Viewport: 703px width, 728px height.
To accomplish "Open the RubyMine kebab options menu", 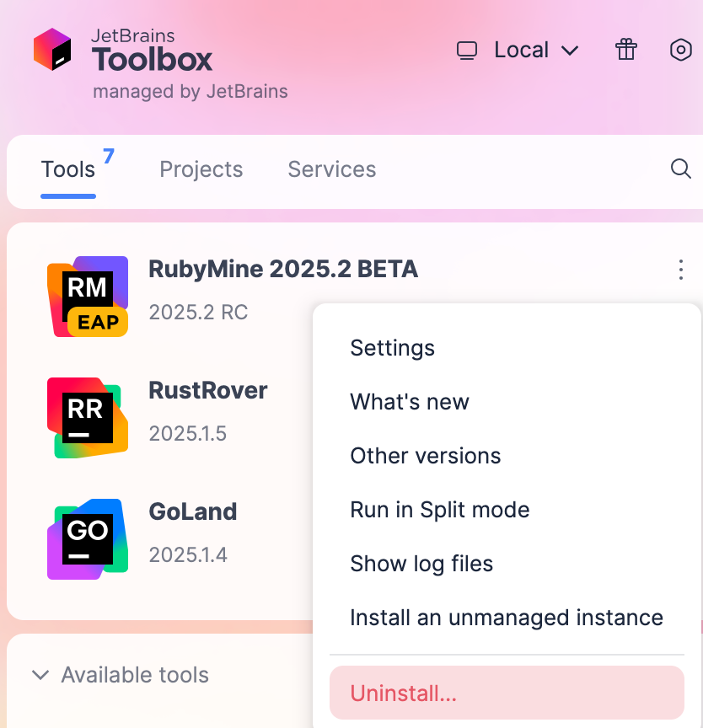I will 680,269.
